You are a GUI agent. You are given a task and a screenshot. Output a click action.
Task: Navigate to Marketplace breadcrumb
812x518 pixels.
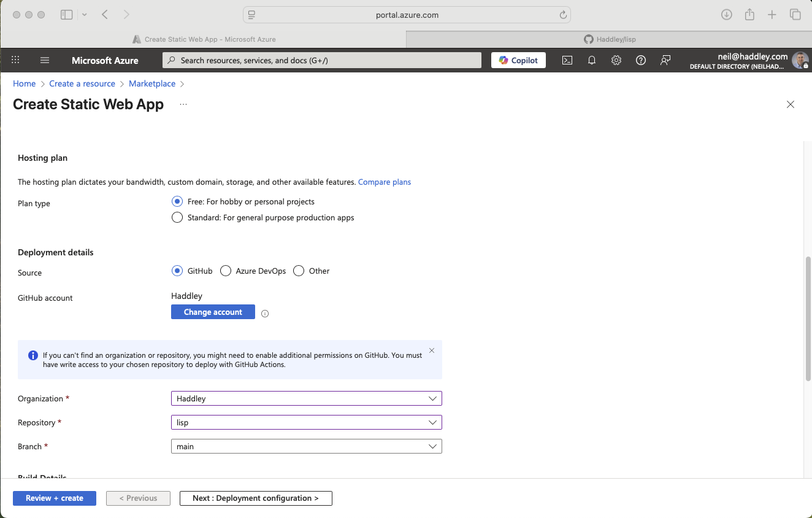point(151,83)
